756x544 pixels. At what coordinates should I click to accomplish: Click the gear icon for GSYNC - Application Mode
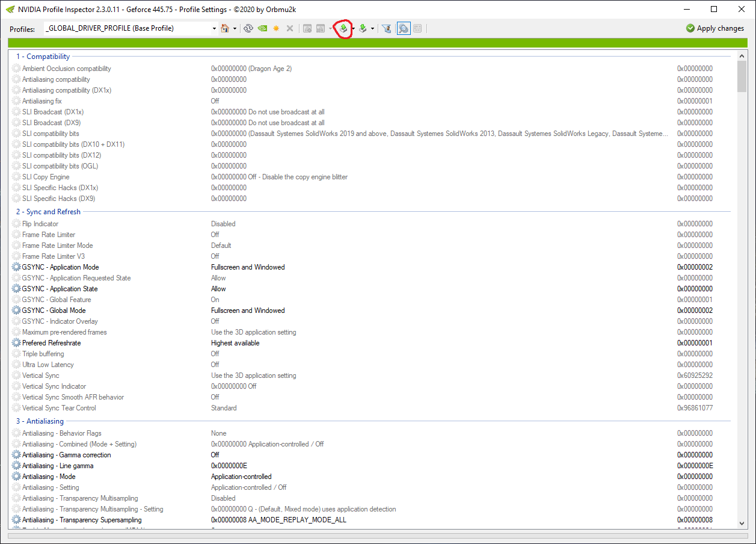16,267
